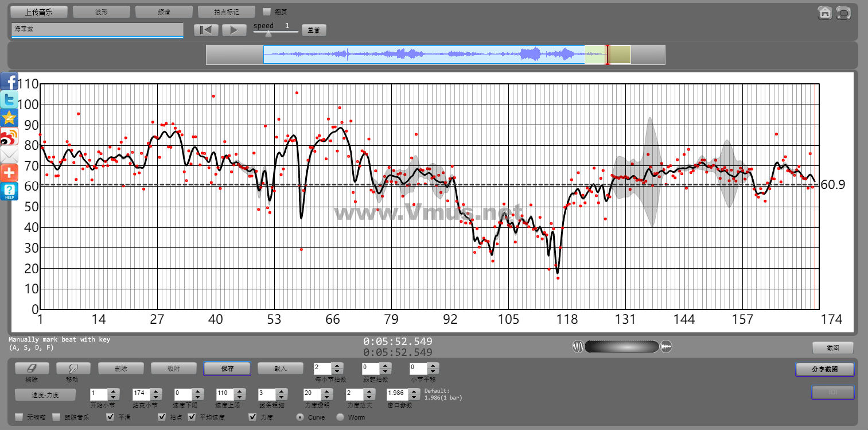
Task: Increase the 速度上限 stepper value
Action: tap(239, 392)
